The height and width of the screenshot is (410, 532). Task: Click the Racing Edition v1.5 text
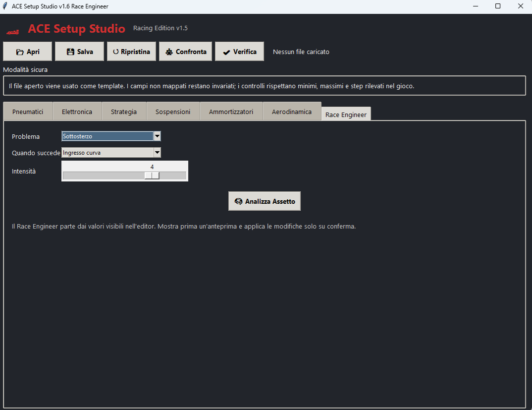[x=160, y=28]
